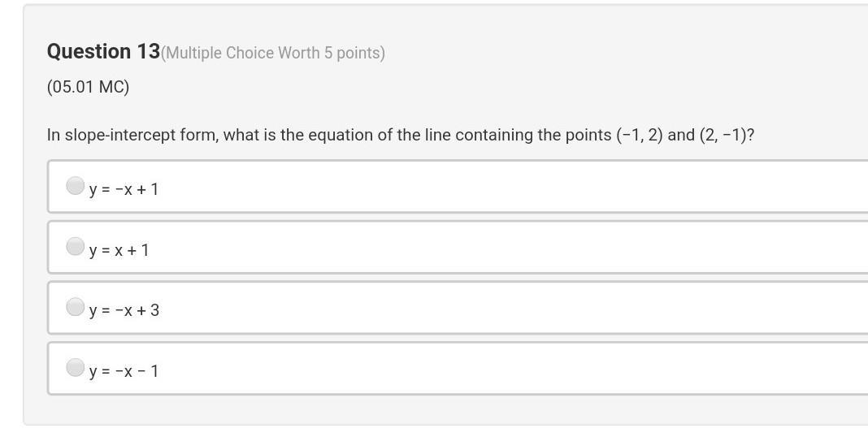Click the answer text "y = x + 1"
The height and width of the screenshot is (428, 868).
pyautogui.click(x=119, y=251)
